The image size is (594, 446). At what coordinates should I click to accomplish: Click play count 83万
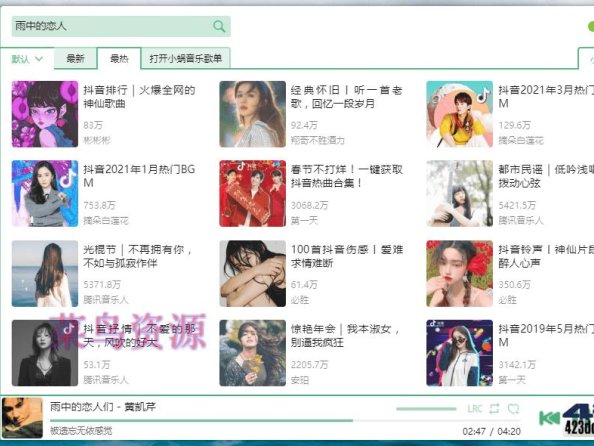[x=93, y=125]
